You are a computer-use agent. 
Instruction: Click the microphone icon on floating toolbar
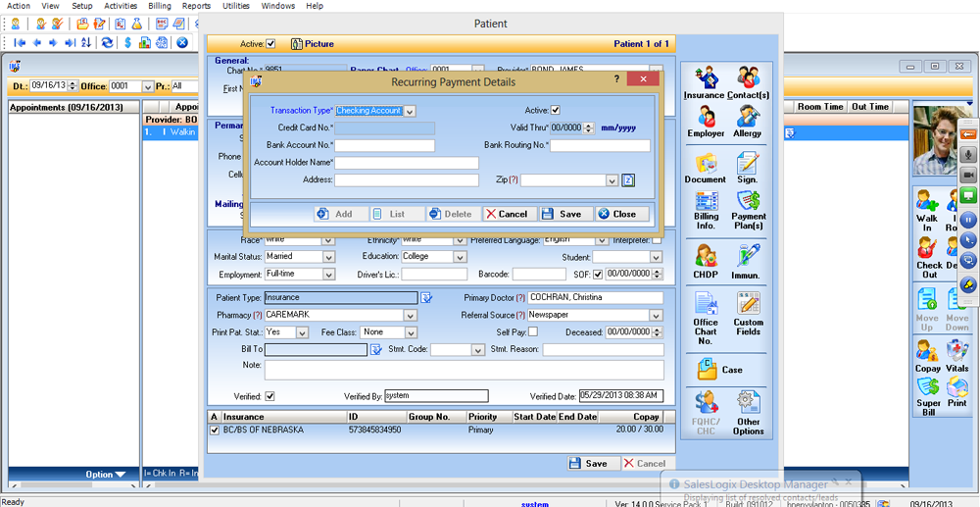pyautogui.click(x=969, y=154)
